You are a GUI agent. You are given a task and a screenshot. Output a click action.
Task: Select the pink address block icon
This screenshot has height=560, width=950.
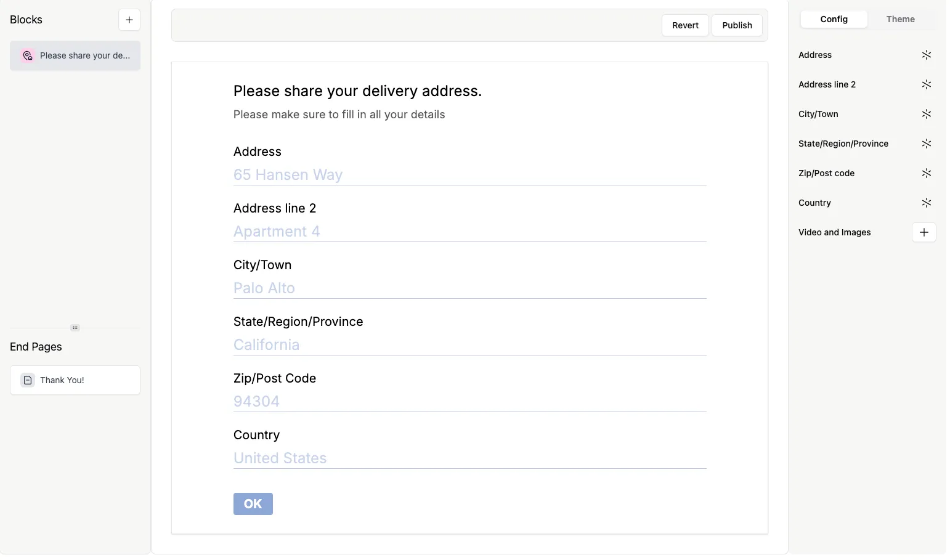pyautogui.click(x=27, y=55)
